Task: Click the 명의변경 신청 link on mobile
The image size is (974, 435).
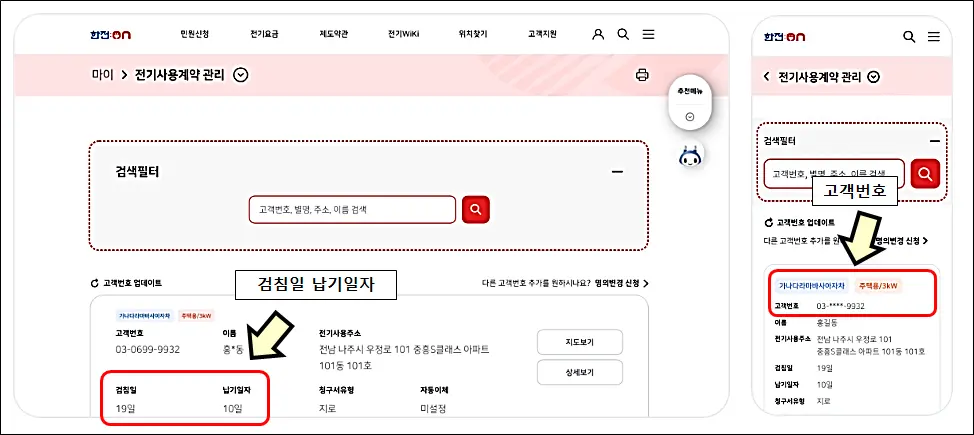Action: click(901, 240)
